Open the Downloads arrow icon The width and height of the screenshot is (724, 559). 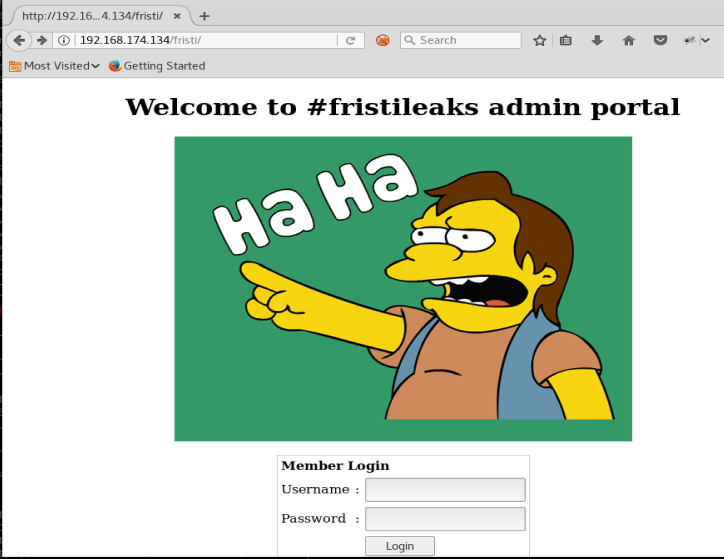(597, 41)
